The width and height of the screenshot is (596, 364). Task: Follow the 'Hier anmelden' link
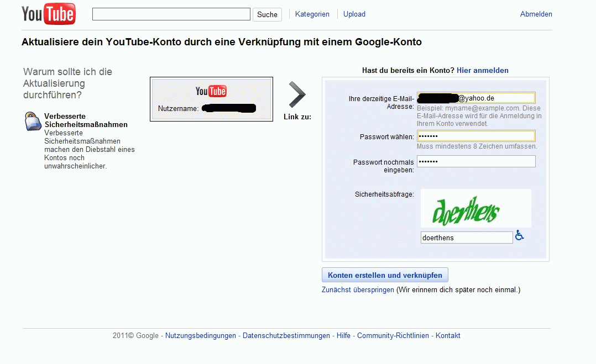point(482,70)
